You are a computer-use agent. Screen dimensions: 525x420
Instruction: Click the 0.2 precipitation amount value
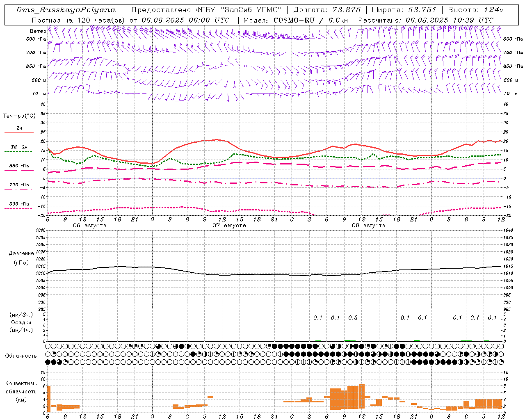tap(353, 317)
